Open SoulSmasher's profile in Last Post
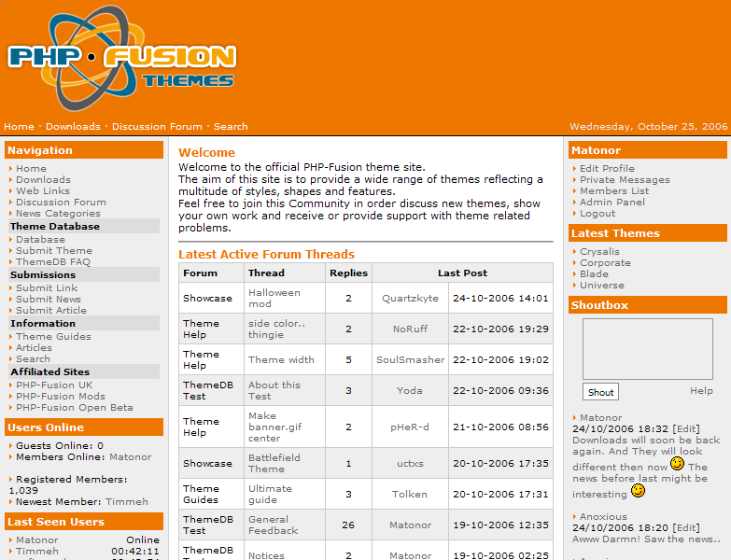The width and height of the screenshot is (731, 560). point(410,359)
